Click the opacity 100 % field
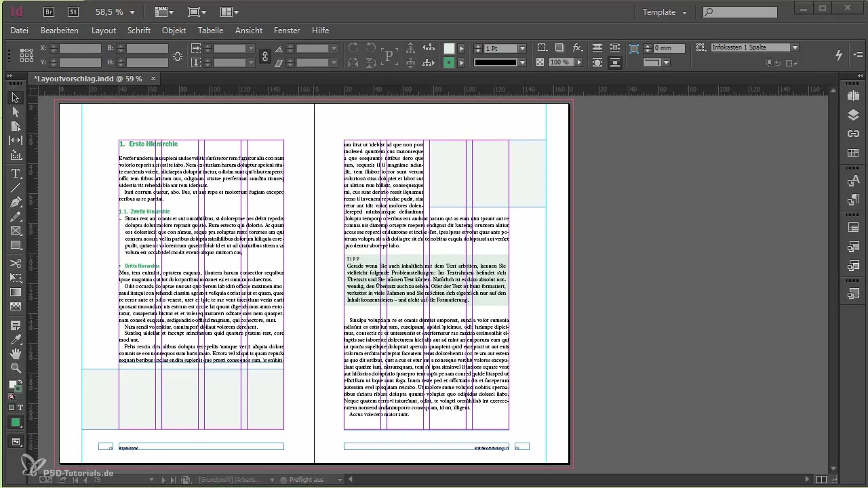 [559, 62]
